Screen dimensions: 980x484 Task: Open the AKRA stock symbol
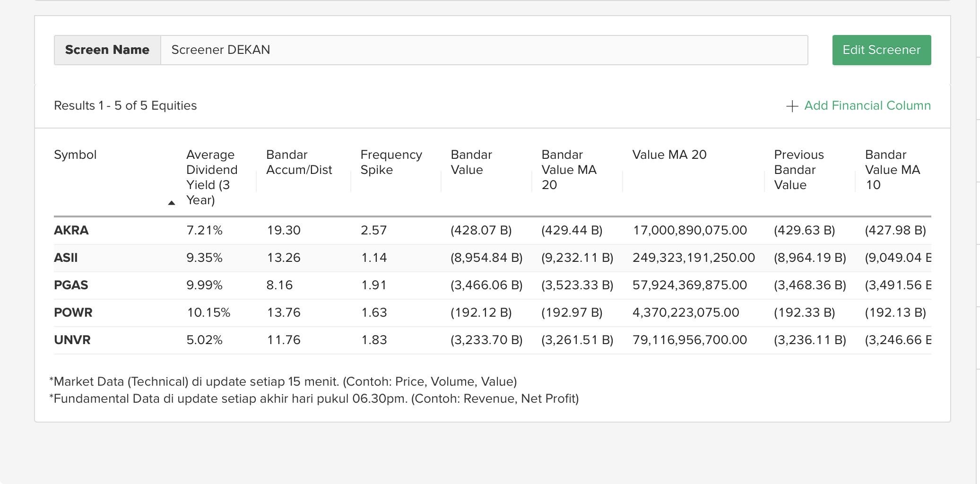tap(71, 230)
